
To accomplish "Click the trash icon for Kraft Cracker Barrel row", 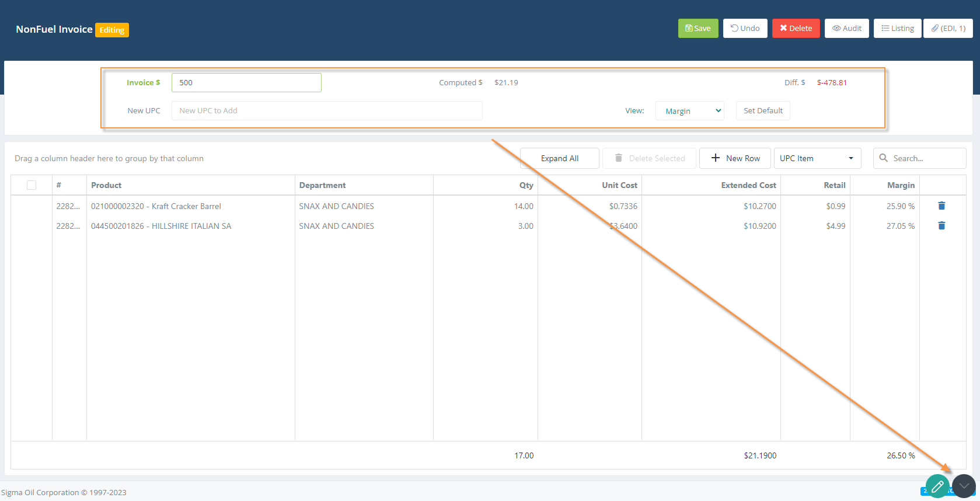I will pyautogui.click(x=941, y=206).
